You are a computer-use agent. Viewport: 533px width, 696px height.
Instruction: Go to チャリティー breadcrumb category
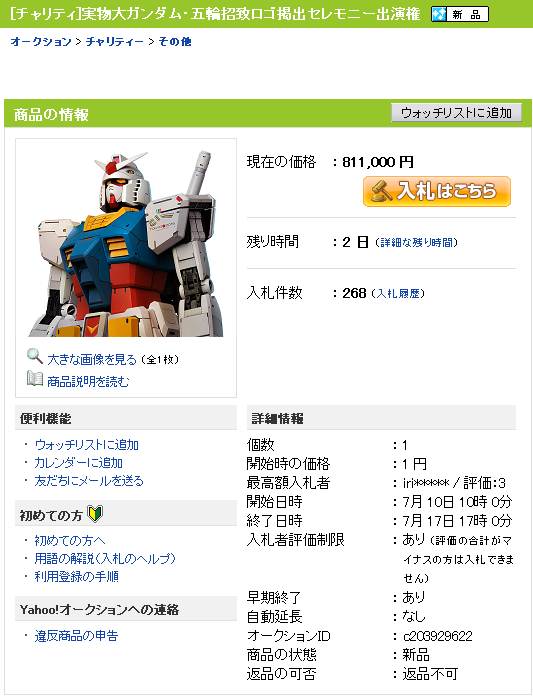click(x=115, y=42)
